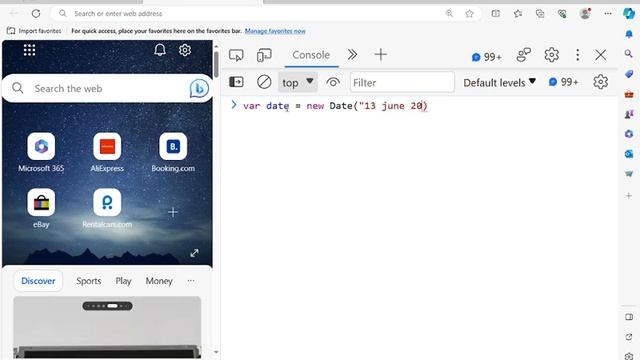640x360 pixels.
Task: Show more DevTools tabs chevron
Action: pos(352,55)
